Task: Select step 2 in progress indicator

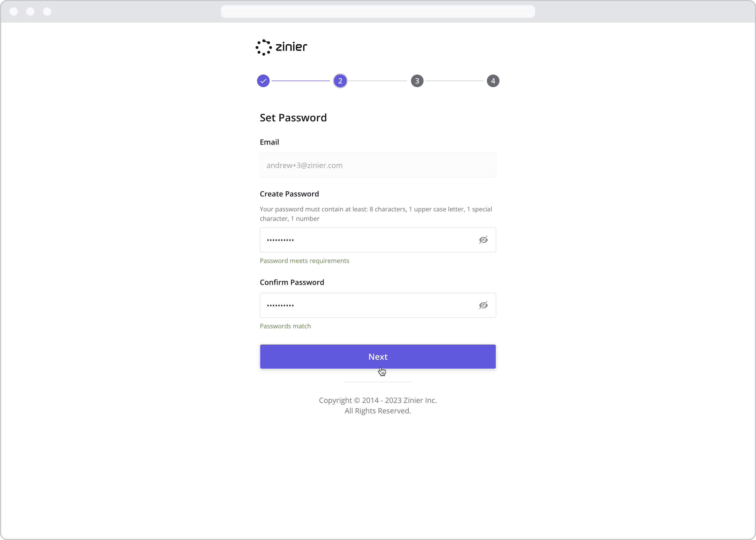Action: (x=340, y=81)
